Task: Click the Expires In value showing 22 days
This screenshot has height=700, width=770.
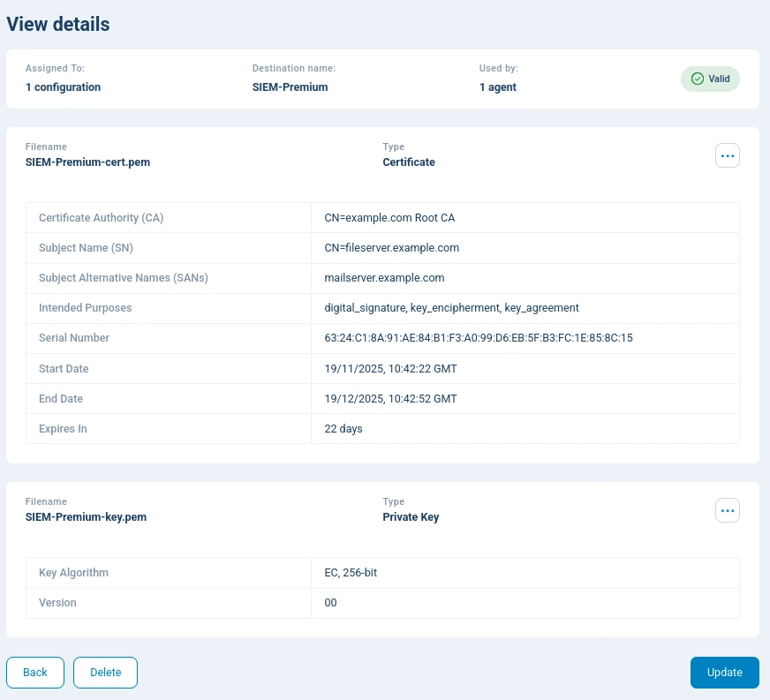Action: click(x=343, y=428)
